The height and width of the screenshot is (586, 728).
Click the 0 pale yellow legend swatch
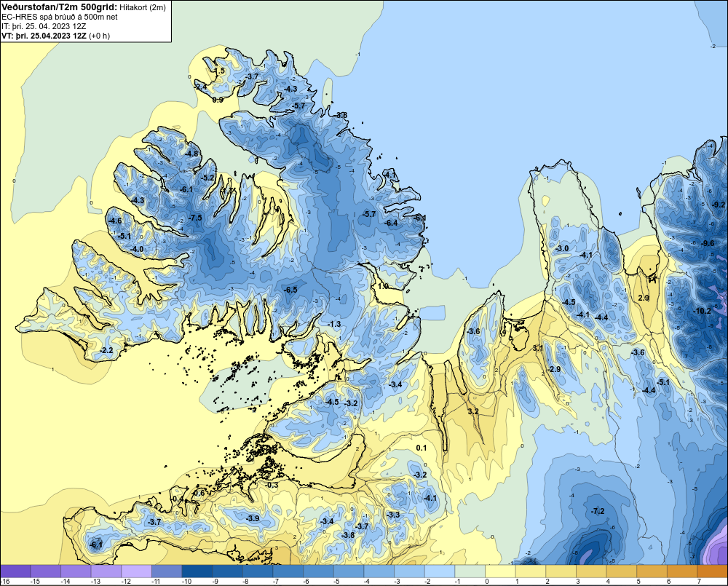point(501,571)
